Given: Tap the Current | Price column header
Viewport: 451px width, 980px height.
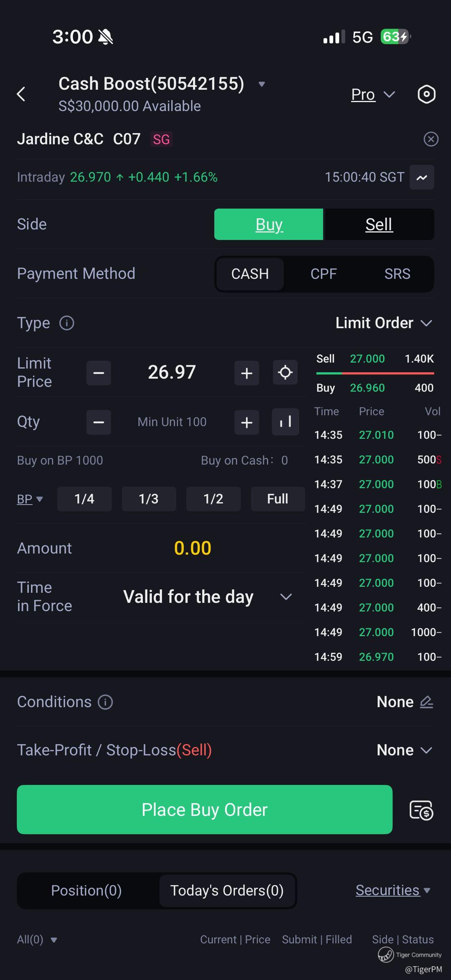Looking at the screenshot, I should coord(235,940).
